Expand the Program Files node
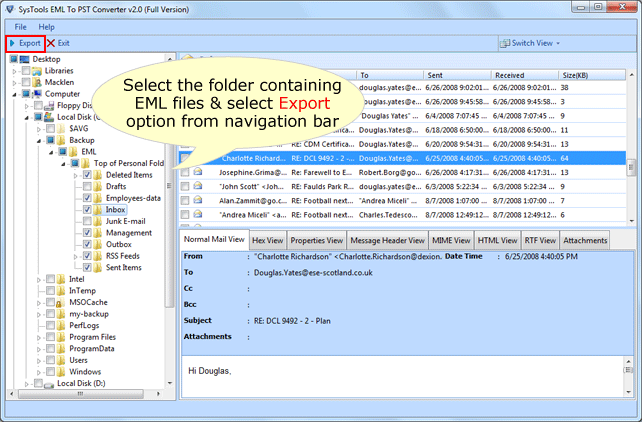Image resolution: width=642 pixels, height=422 pixels. pos(39,338)
